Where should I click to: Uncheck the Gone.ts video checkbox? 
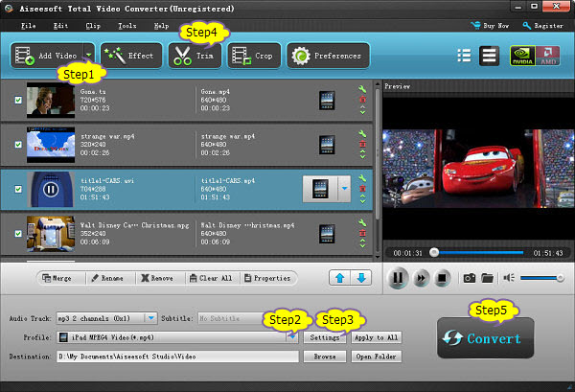point(18,100)
